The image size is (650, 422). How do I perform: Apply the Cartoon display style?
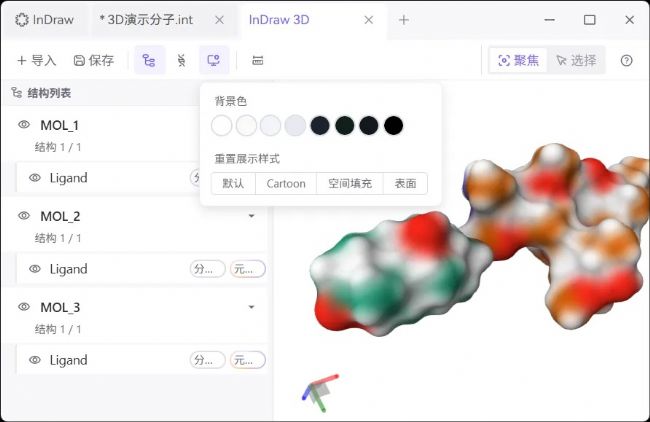pos(286,184)
